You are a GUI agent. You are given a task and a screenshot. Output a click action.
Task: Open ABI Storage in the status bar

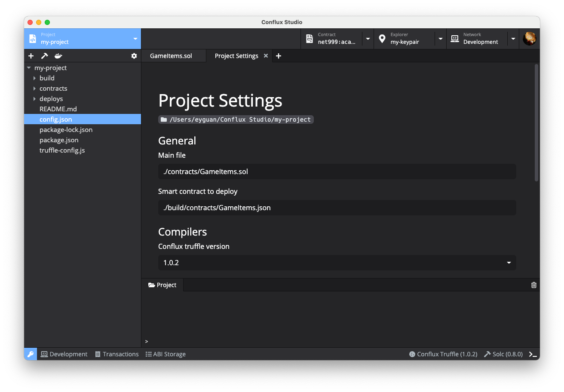[x=166, y=354]
